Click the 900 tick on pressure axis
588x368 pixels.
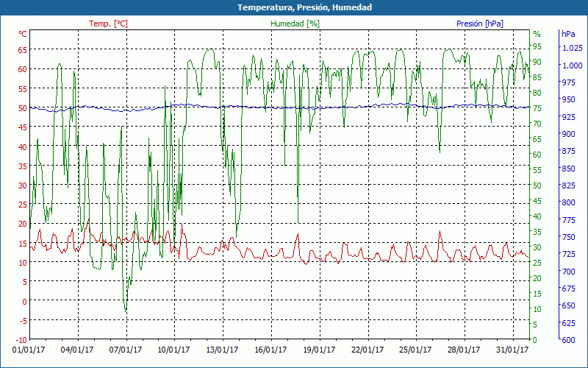[568, 134]
